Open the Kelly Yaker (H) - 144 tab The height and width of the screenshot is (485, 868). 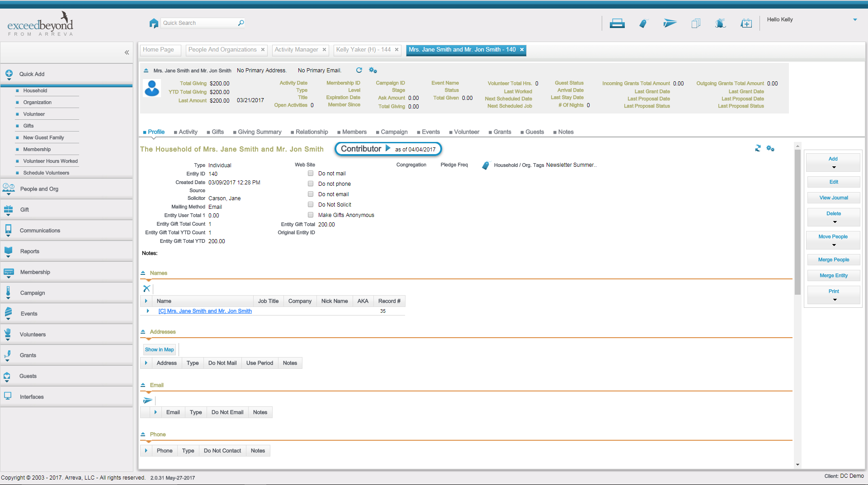(x=363, y=50)
